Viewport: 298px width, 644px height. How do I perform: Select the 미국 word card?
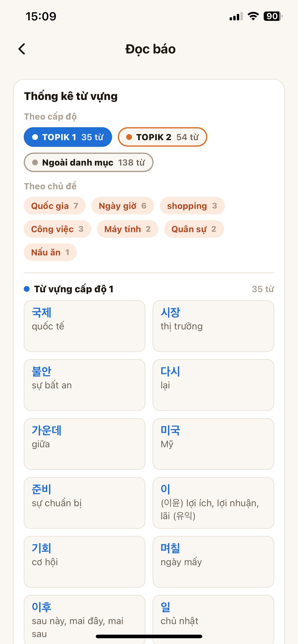tap(213, 444)
